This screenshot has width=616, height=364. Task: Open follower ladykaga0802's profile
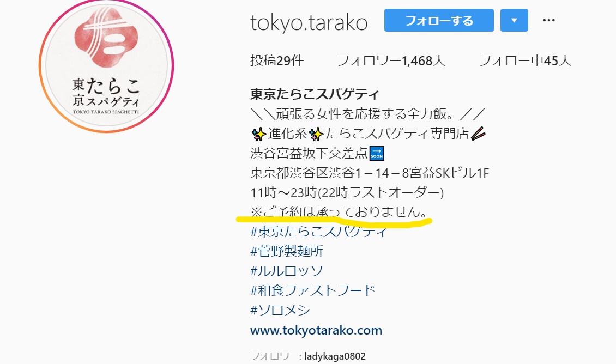[335, 356]
